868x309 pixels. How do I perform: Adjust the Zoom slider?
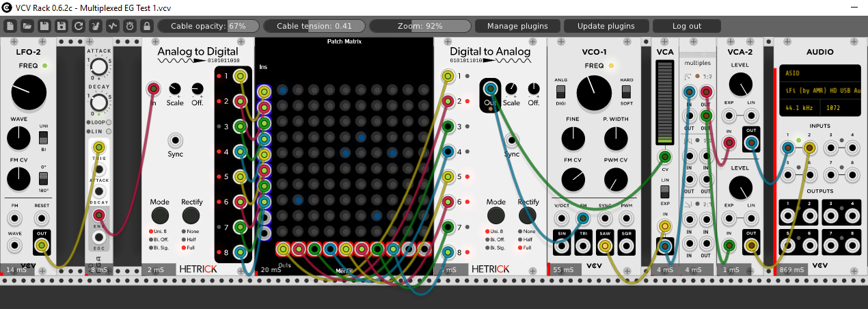pos(420,26)
